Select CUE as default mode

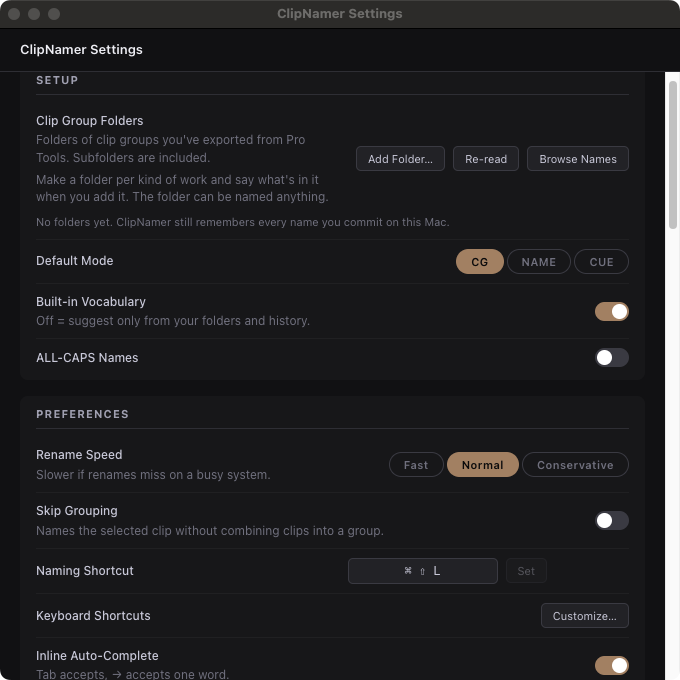(601, 262)
